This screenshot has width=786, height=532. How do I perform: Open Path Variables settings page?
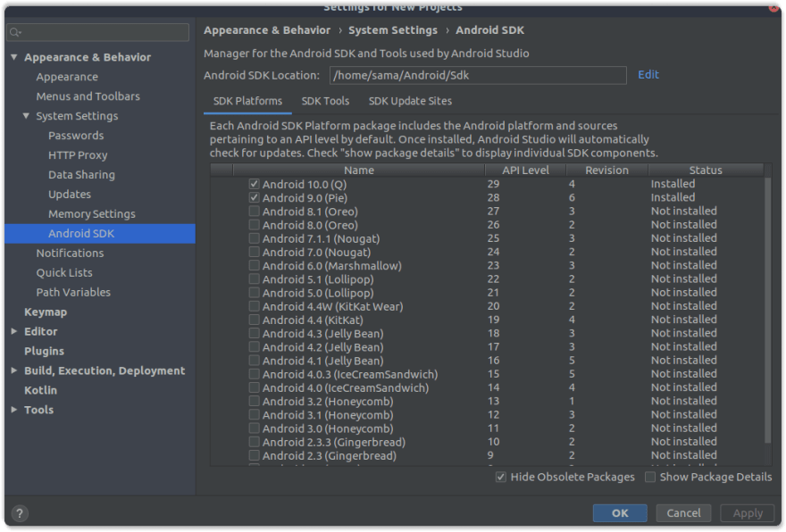pyautogui.click(x=73, y=292)
